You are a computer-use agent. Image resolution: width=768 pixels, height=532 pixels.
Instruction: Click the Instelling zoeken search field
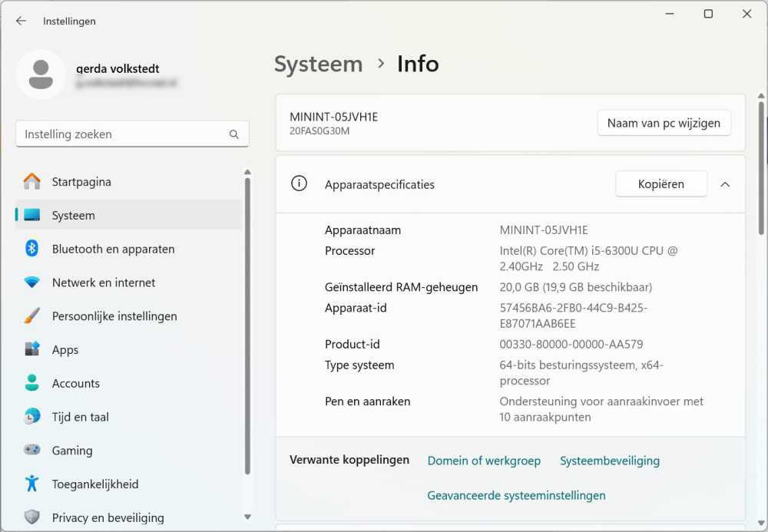(x=132, y=134)
